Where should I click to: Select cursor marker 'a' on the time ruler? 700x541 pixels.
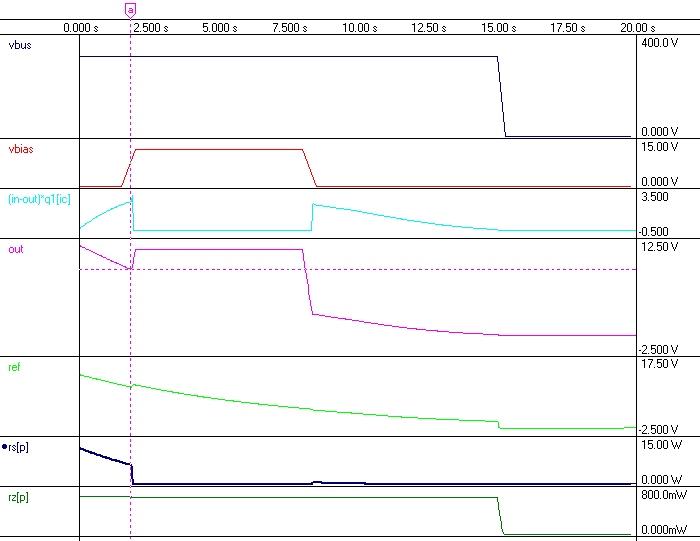pos(130,10)
